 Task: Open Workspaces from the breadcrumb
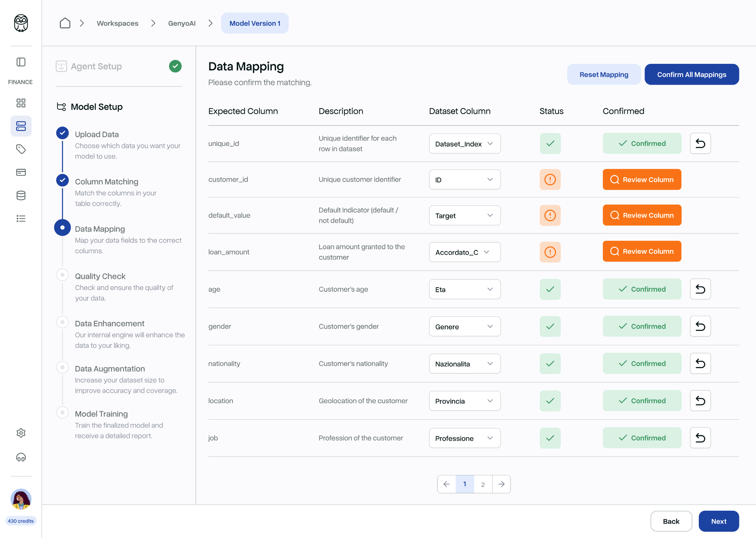click(x=117, y=23)
